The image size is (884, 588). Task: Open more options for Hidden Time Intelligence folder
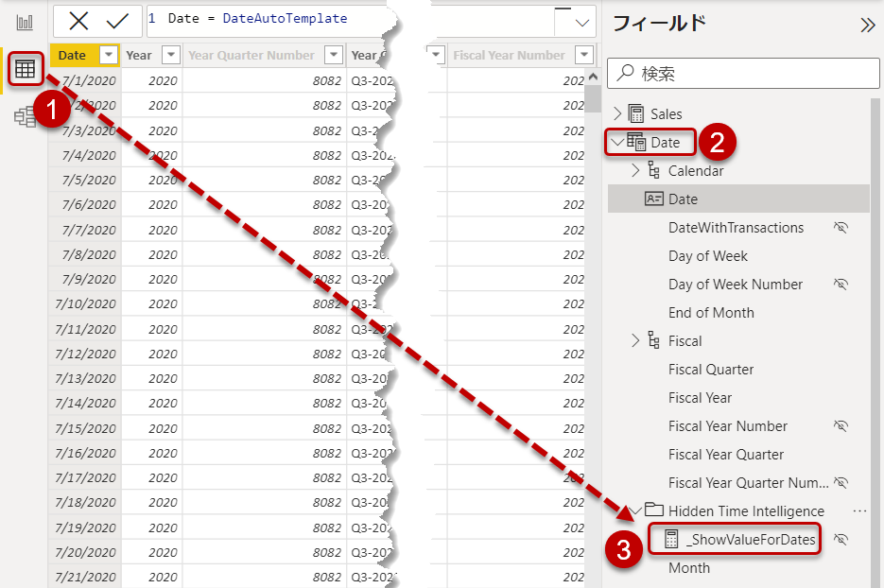tap(858, 510)
